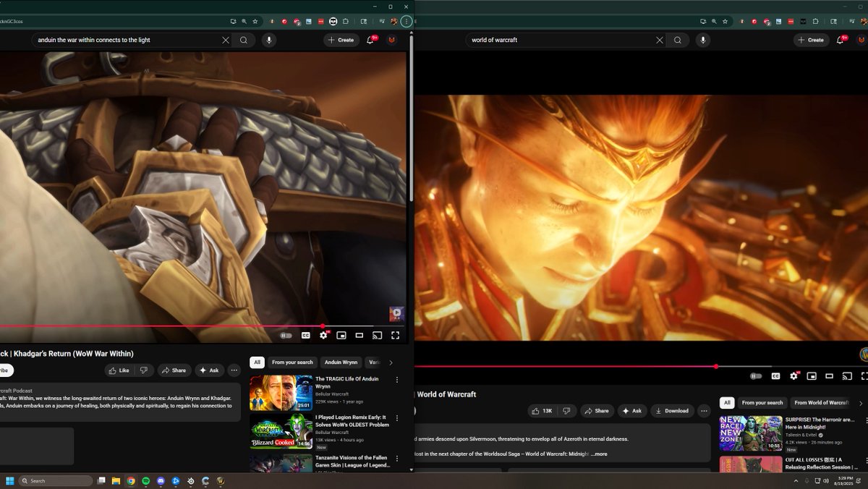The width and height of the screenshot is (868, 489).
Task: Open account avatar in left YouTube window
Action: pyautogui.click(x=392, y=40)
